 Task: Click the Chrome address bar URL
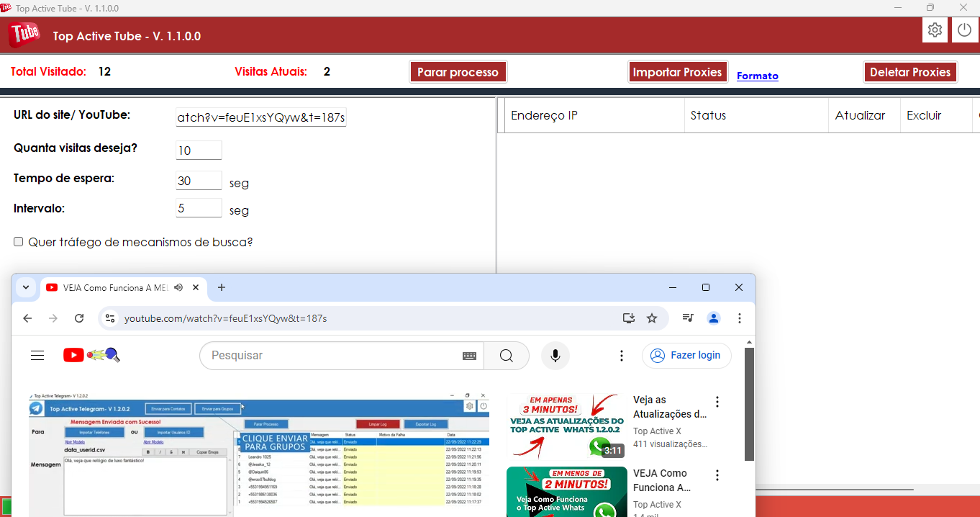coord(225,318)
